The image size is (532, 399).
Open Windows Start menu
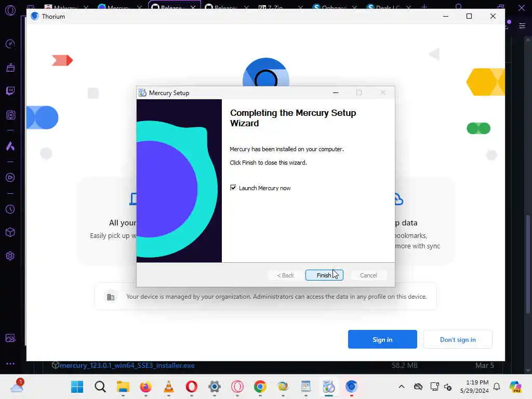(77, 387)
